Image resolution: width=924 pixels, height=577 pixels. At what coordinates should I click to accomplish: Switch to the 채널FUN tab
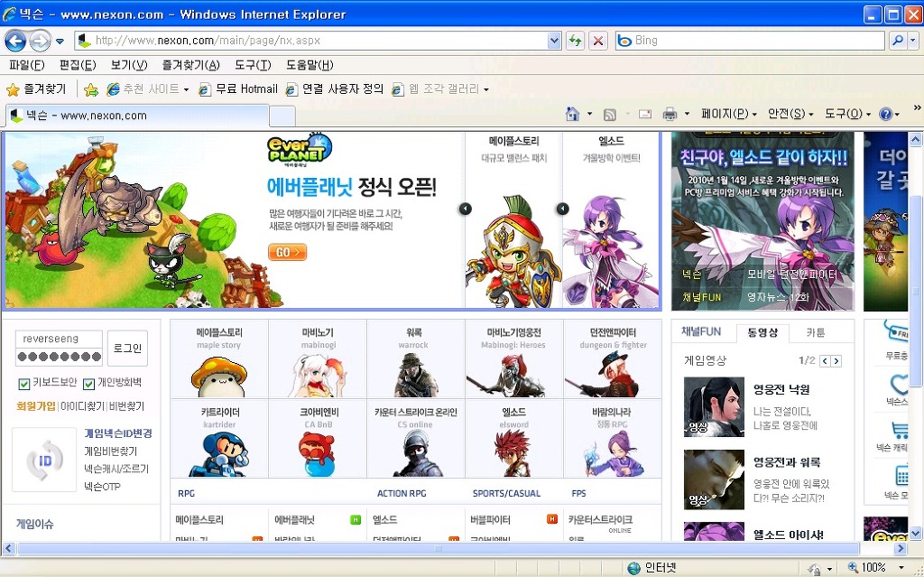tap(701, 331)
